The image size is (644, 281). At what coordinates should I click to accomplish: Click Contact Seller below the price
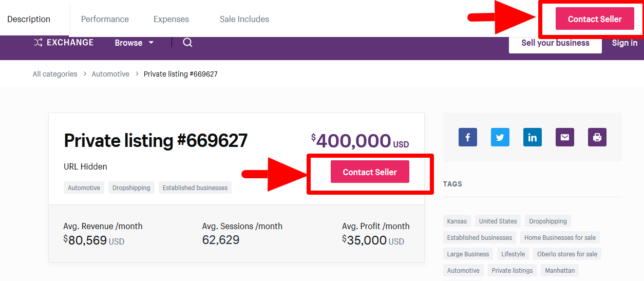[370, 172]
